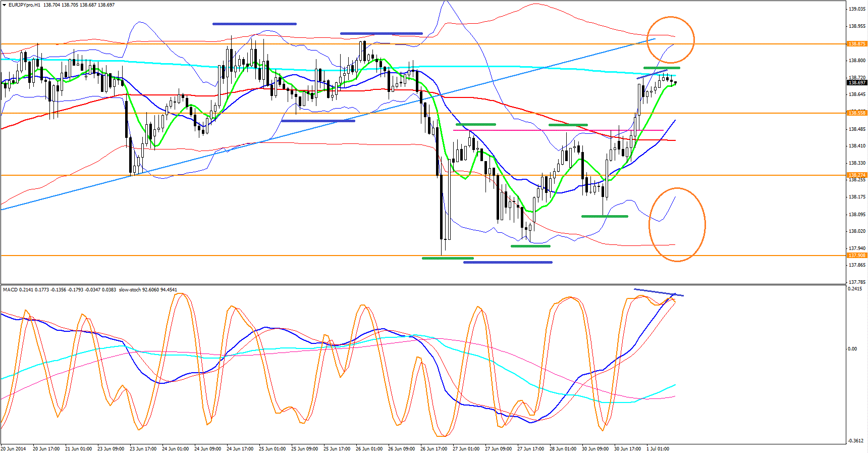Click the 30 Jun 09:00 time axis label
The image size is (868, 453).
595,449
